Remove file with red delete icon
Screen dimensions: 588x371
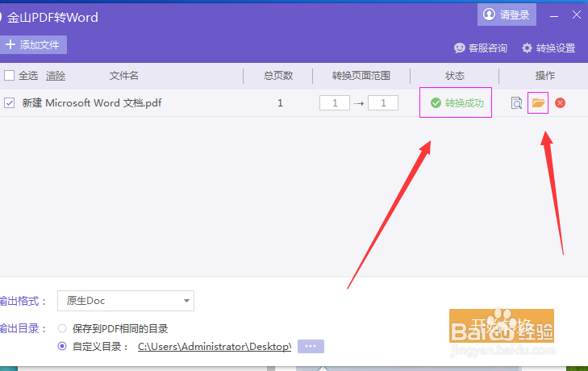point(560,102)
